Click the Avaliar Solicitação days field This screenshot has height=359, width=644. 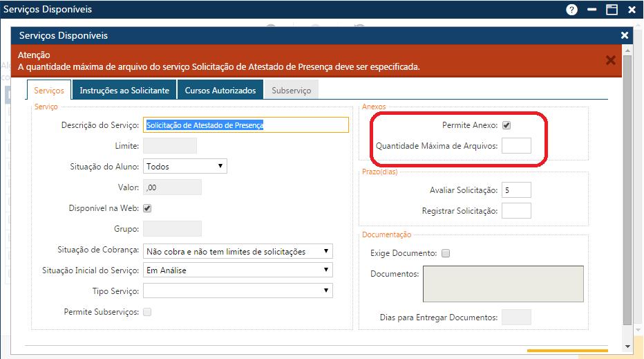[x=516, y=190]
